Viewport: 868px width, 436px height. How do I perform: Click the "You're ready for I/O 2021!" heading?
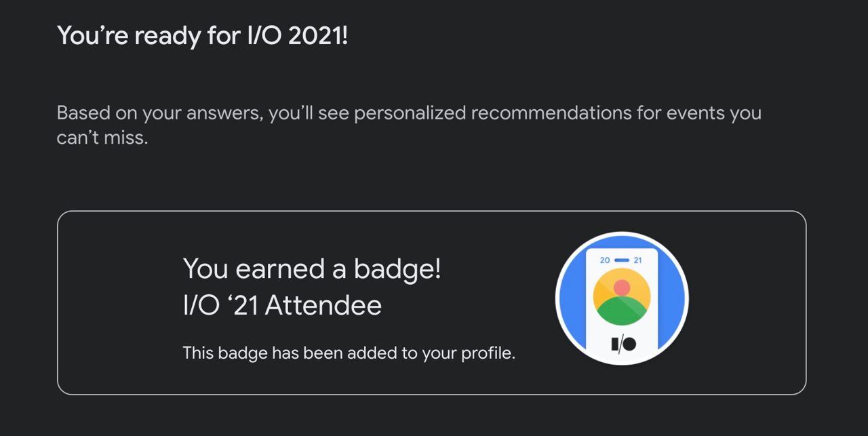click(202, 35)
